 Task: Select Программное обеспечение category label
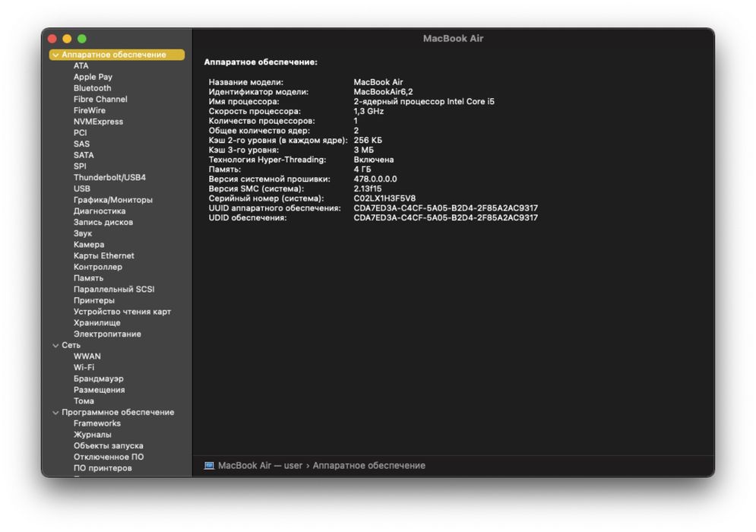pyautogui.click(x=118, y=413)
